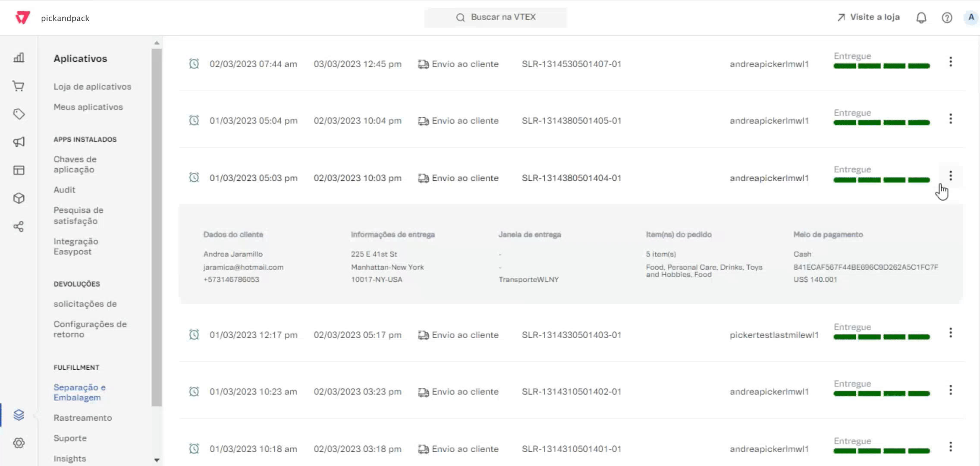Open the box shipping sidebar icon
Screen dimensions: 980x466
point(19,198)
